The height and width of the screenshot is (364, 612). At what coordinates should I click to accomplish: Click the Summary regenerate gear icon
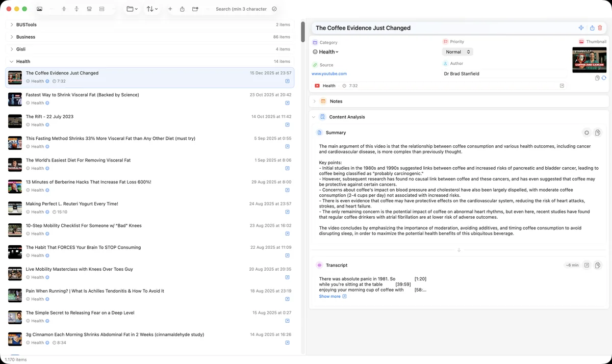[x=586, y=133]
